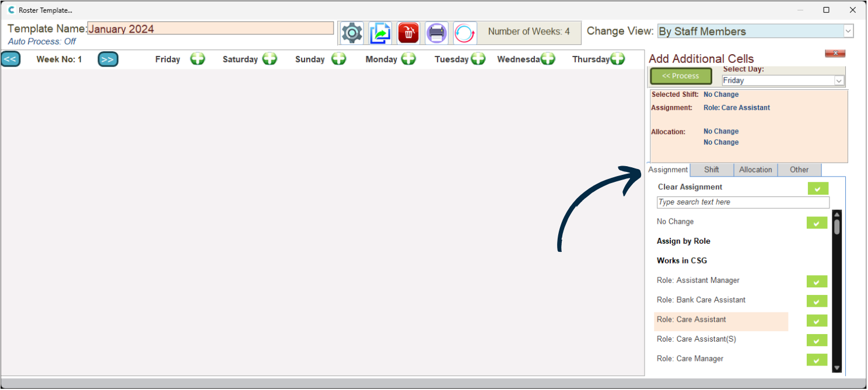Tick the green check for Clear Assignment
The width and height of the screenshot is (868, 390).
818,188
